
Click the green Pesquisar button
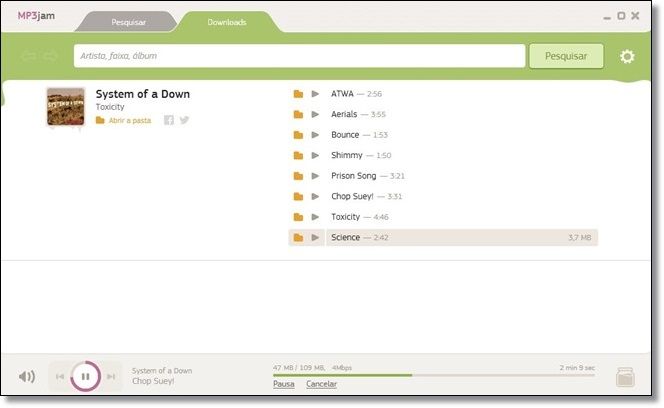tap(566, 56)
